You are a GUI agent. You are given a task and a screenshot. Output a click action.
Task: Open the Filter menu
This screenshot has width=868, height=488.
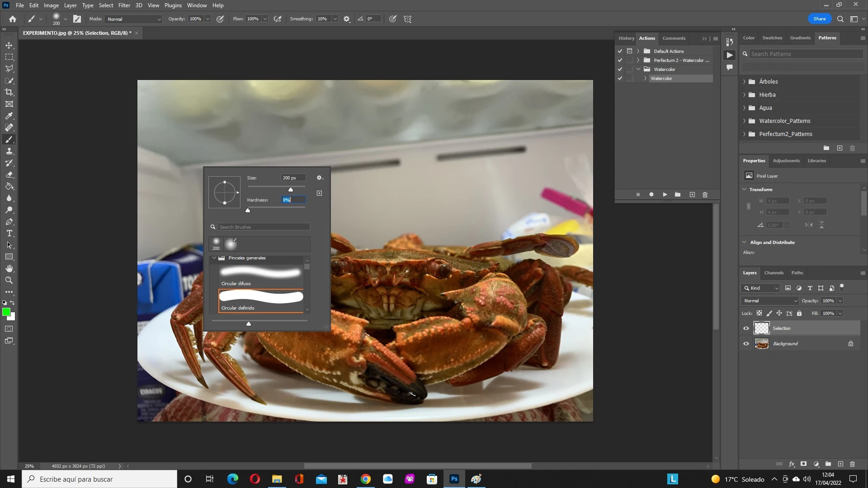(124, 5)
